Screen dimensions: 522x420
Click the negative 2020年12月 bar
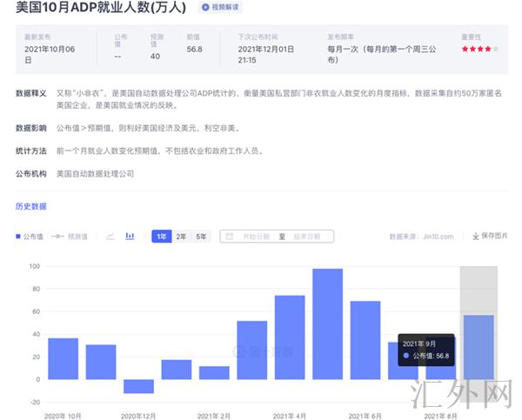pyautogui.click(x=138, y=386)
